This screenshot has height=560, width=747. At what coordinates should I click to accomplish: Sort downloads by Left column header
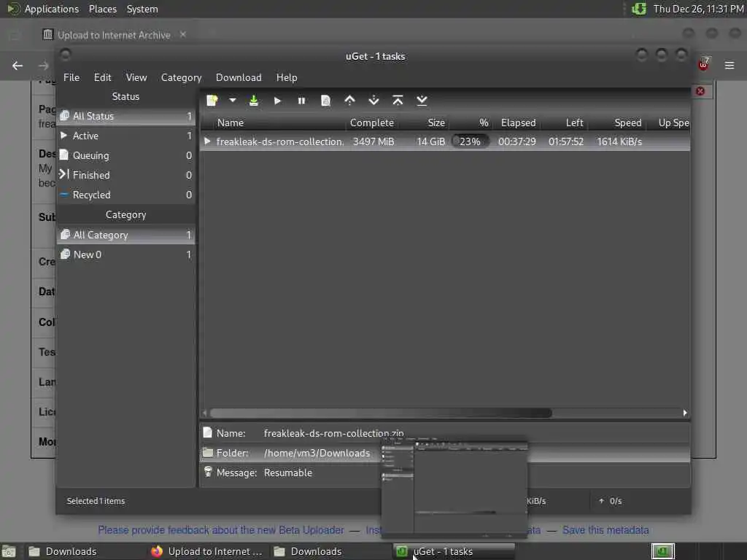click(565, 122)
